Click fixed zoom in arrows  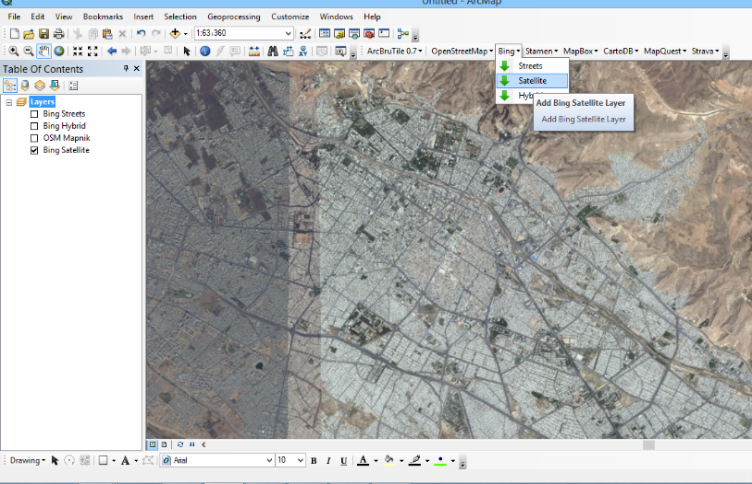point(78,51)
